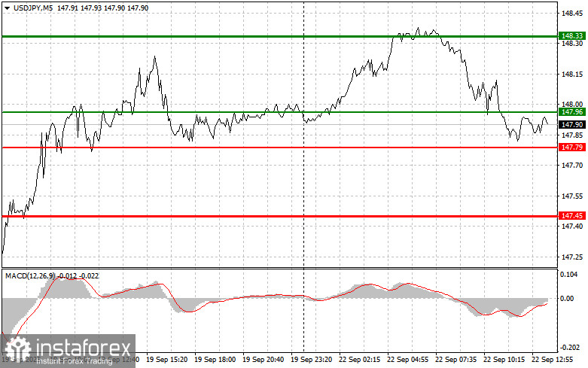Click the 19 Sep 18:00 time label

[215, 360]
